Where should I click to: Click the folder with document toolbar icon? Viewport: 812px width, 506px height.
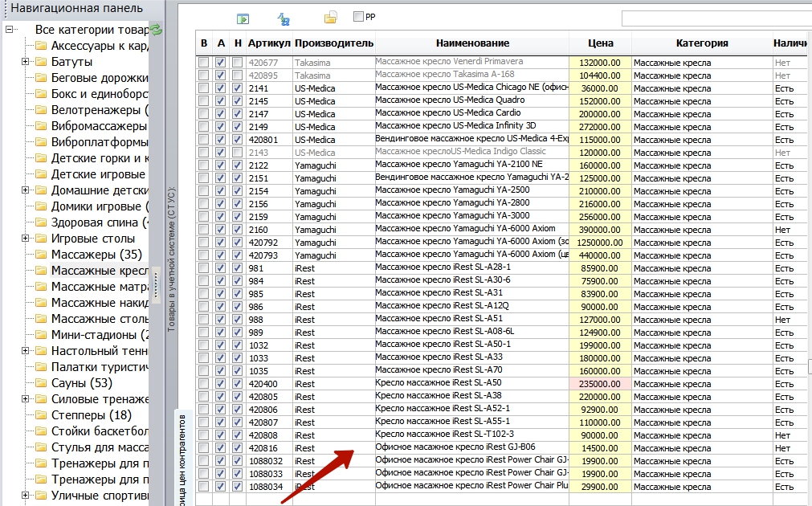click(x=330, y=18)
